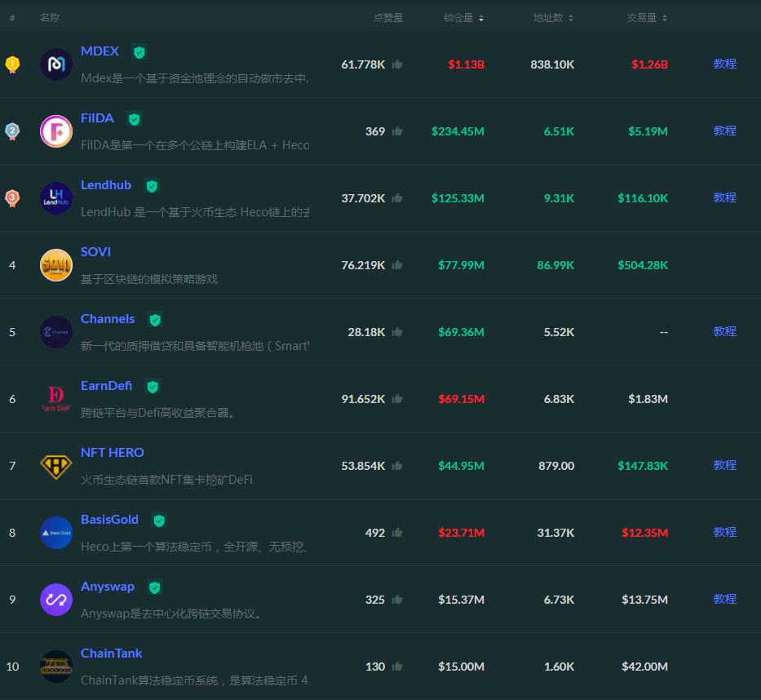The image size is (761, 700).
Task: Like Lendhub with its thumbs-up icon
Action: click(x=397, y=198)
